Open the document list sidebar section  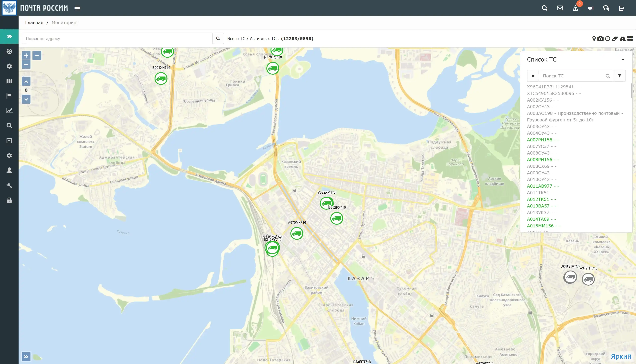tap(9, 141)
